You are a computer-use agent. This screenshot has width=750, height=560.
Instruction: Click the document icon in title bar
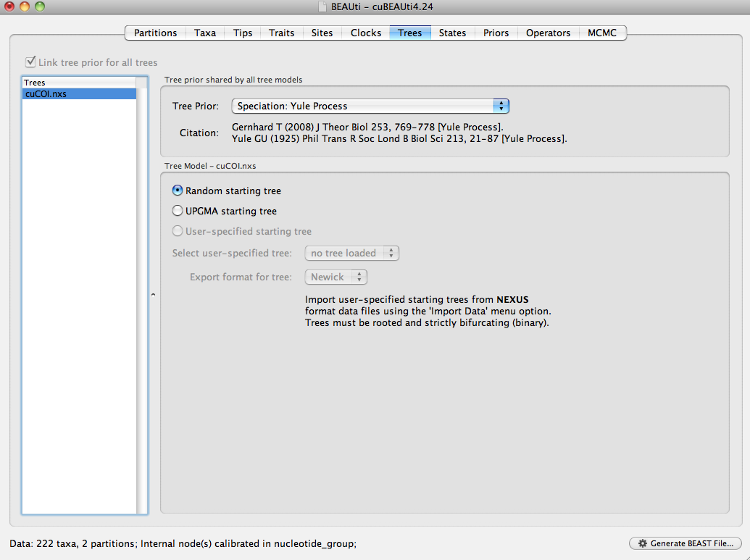coord(322,7)
